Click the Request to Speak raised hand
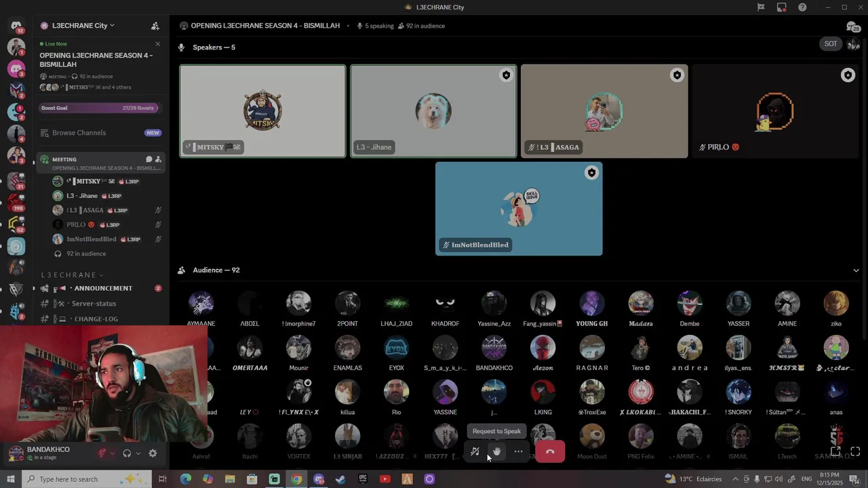The image size is (868, 488). point(496,451)
